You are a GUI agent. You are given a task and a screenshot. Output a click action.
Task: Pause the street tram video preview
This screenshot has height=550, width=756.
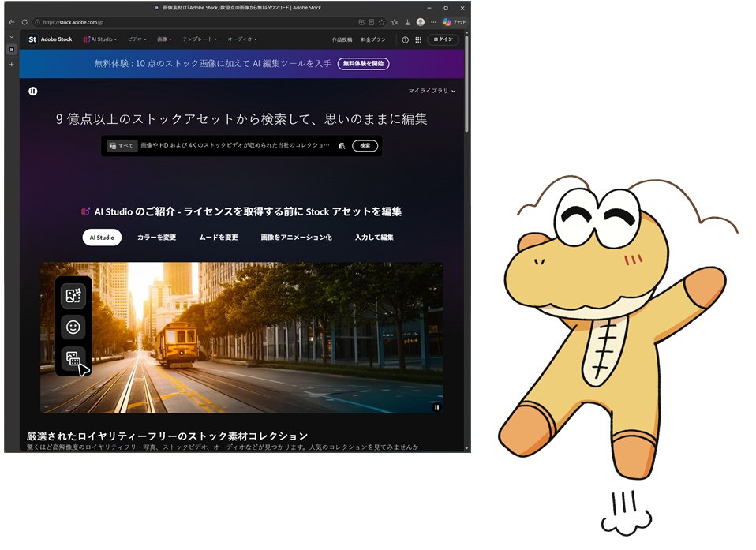[437, 407]
